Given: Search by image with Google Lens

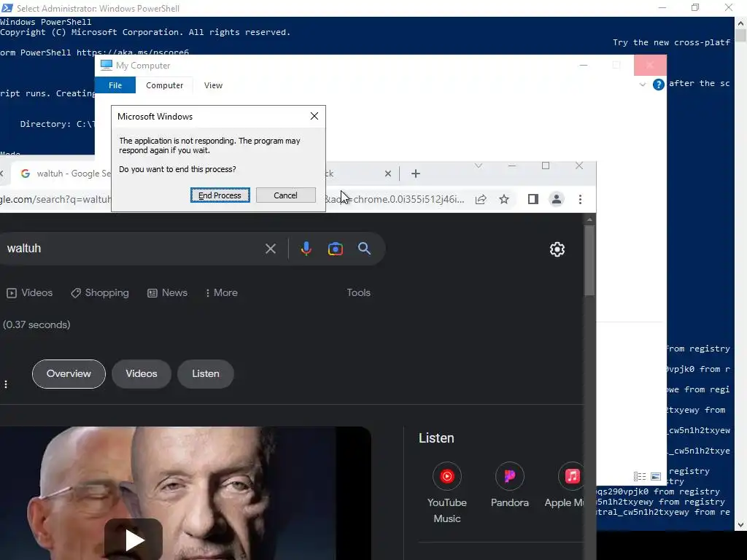Looking at the screenshot, I should (335, 249).
